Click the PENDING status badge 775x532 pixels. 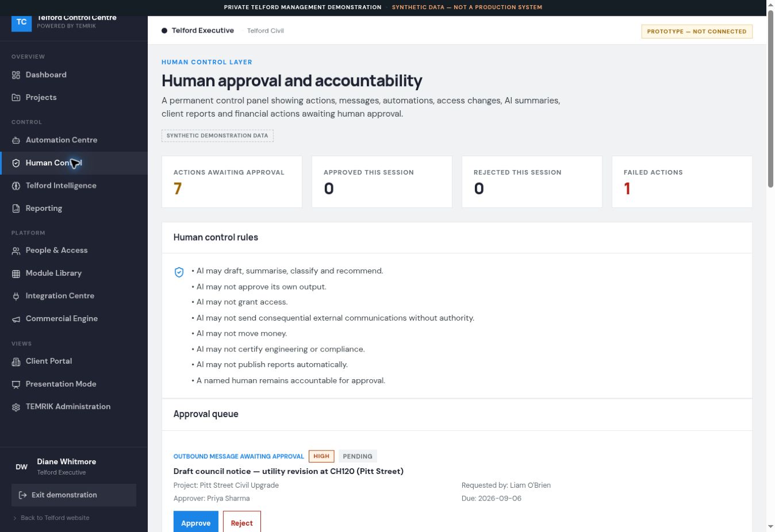358,457
